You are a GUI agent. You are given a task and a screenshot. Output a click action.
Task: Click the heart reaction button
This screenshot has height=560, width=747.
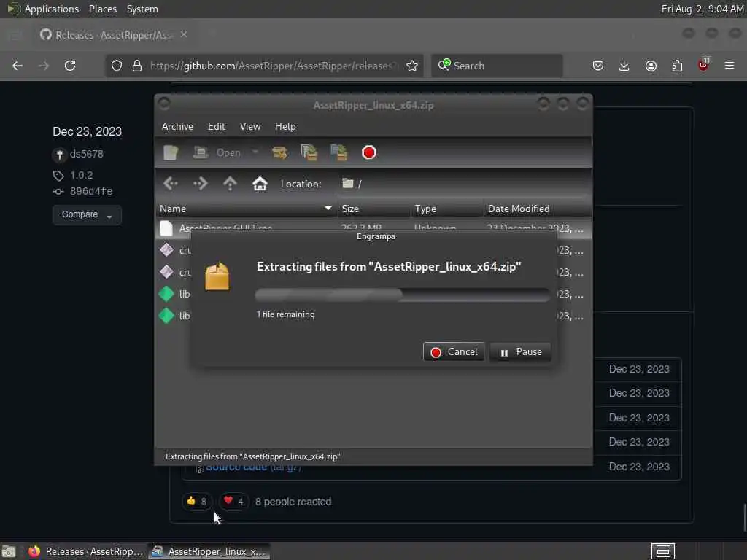click(233, 502)
